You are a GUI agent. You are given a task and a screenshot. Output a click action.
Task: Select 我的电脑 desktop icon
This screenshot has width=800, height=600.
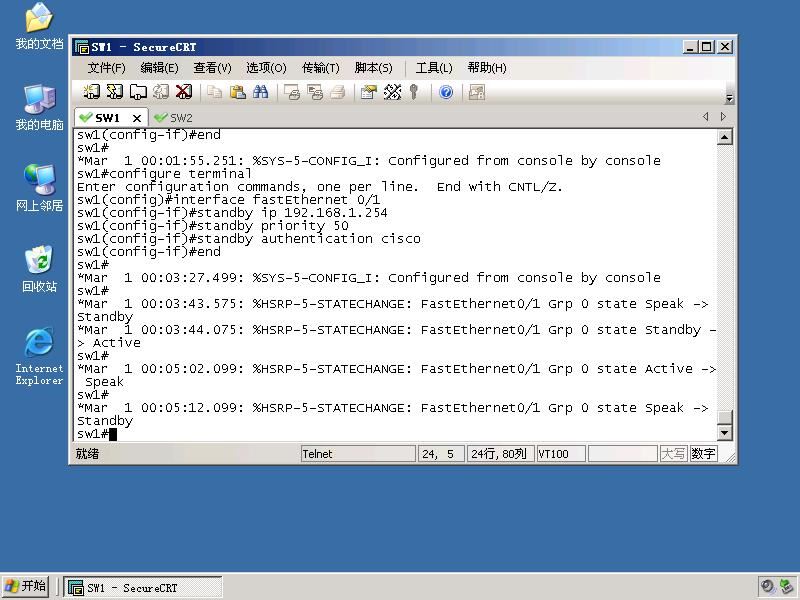[39, 107]
